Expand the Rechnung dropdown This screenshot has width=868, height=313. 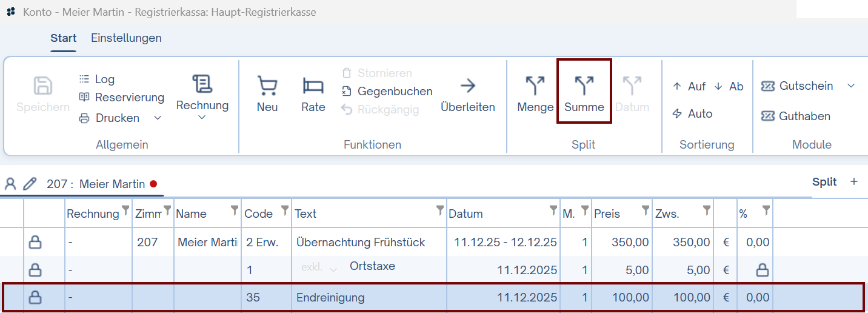pyautogui.click(x=202, y=117)
